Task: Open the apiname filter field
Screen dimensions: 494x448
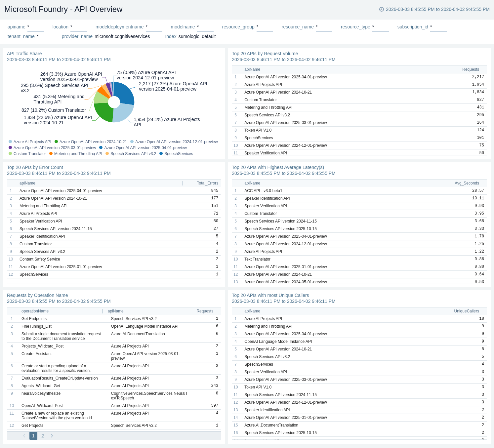Action: [x=35, y=27]
